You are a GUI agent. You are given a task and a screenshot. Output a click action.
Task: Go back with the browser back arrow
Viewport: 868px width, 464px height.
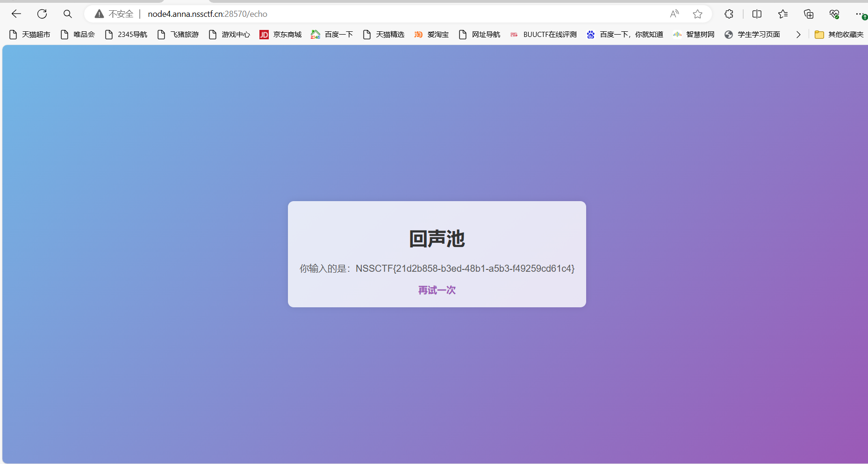(x=16, y=14)
